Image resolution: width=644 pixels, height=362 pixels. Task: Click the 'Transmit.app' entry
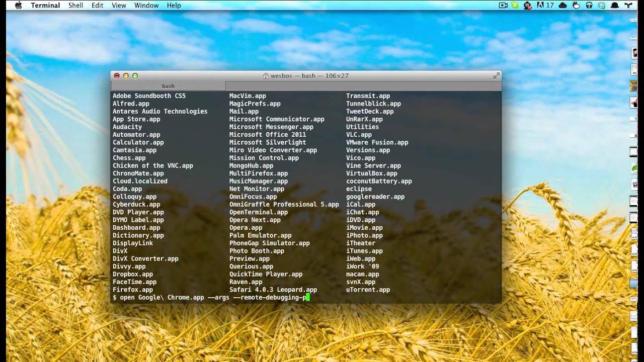(368, 96)
